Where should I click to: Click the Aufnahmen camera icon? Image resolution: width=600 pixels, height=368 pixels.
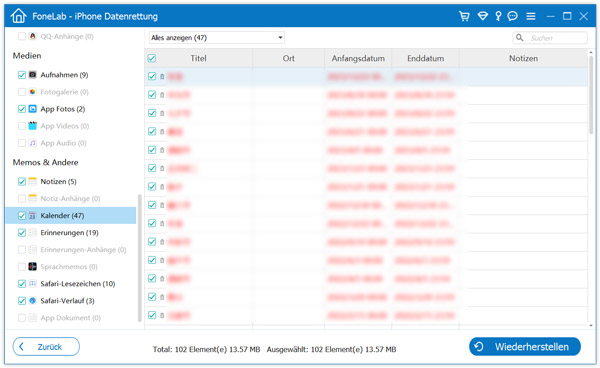(x=33, y=75)
